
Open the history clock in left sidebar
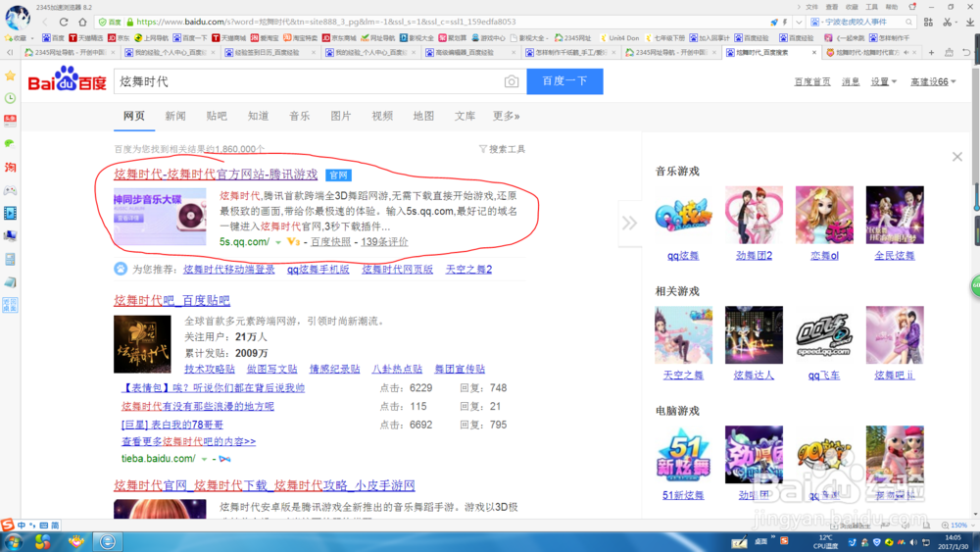(10, 98)
